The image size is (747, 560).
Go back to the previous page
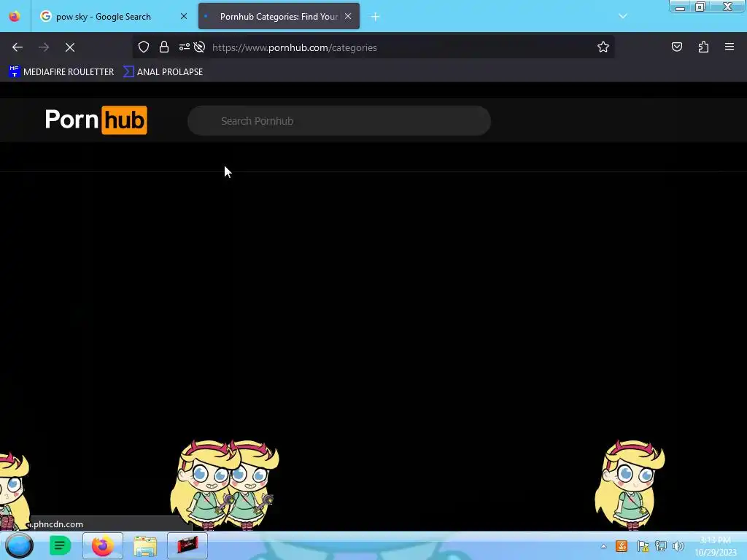18,47
